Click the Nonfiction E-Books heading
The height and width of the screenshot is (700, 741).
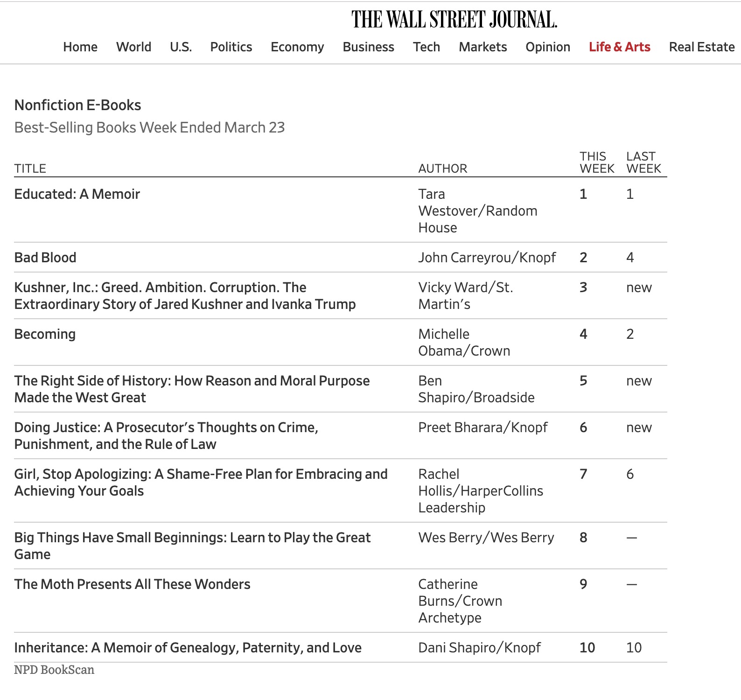tap(77, 105)
